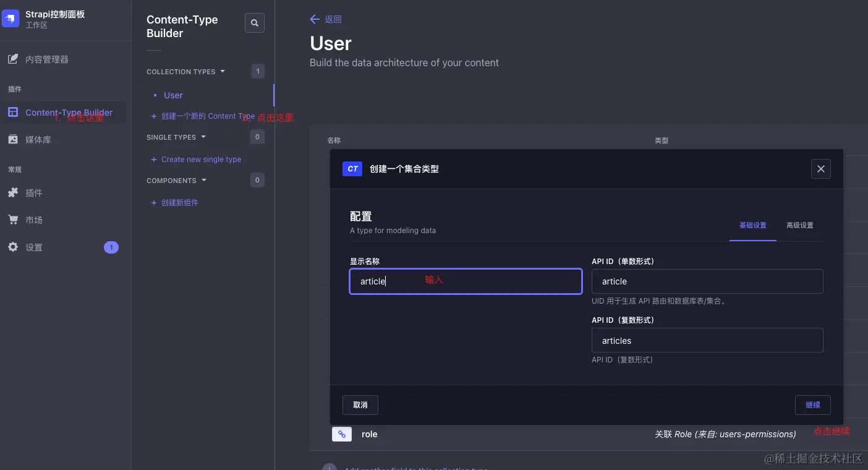The image size is (868, 470).
Task: Click the role field name
Action: [x=370, y=434]
